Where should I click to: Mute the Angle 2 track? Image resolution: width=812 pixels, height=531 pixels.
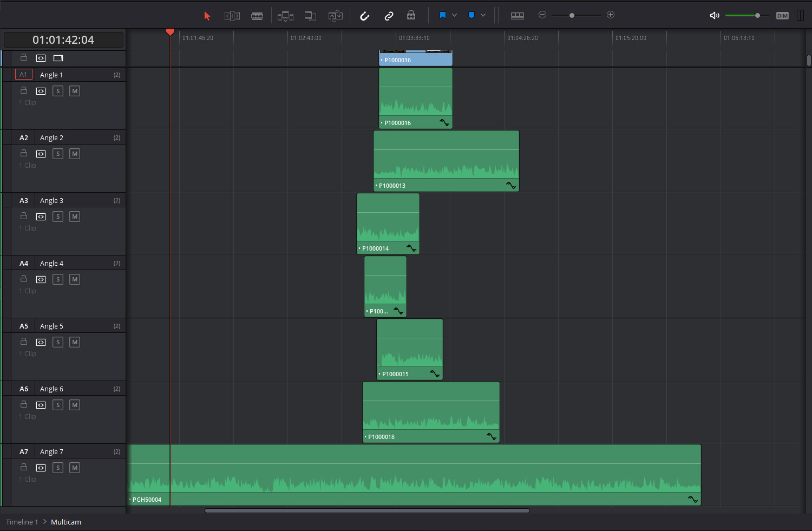(75, 154)
